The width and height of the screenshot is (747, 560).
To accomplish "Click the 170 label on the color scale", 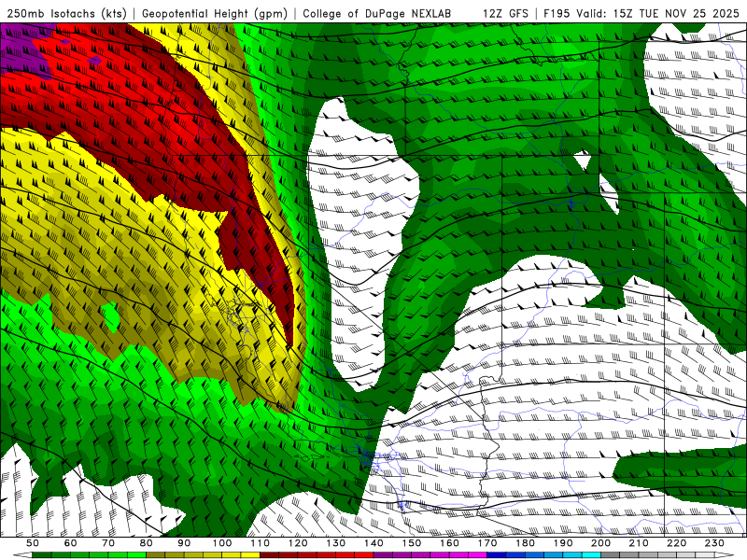I will 486,543.
